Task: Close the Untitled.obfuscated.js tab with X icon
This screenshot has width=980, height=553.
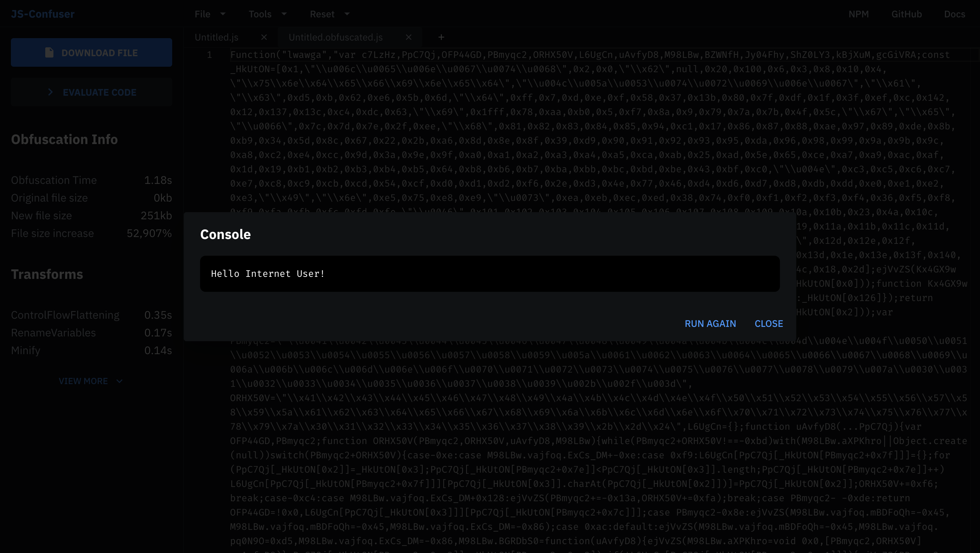Action: coord(409,37)
